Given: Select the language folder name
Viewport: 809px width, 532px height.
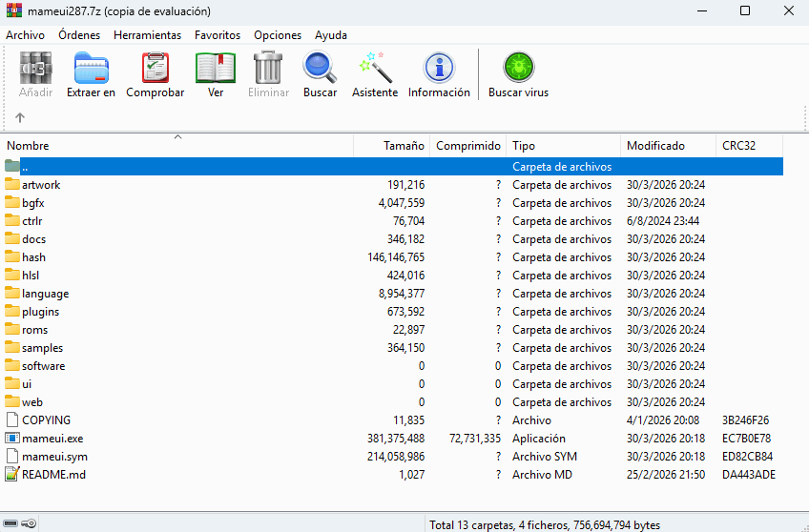Looking at the screenshot, I should coord(46,294).
